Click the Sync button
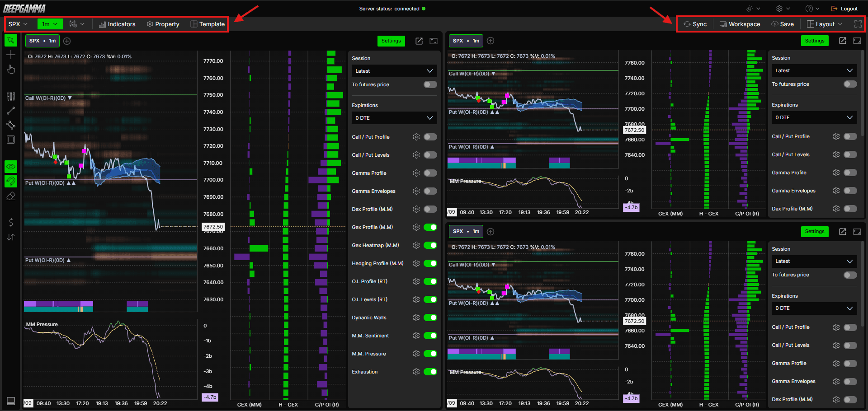Viewport: 868px width, 411px height. 695,24
